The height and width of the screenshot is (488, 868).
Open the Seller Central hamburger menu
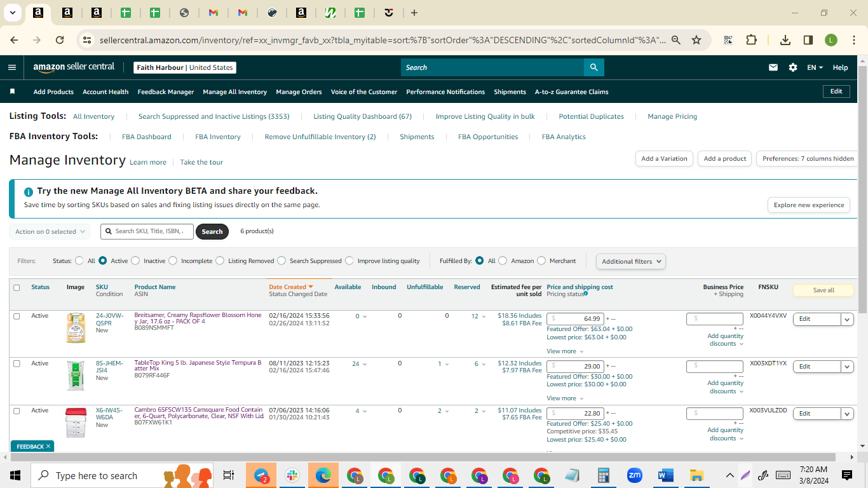pyautogui.click(x=12, y=67)
